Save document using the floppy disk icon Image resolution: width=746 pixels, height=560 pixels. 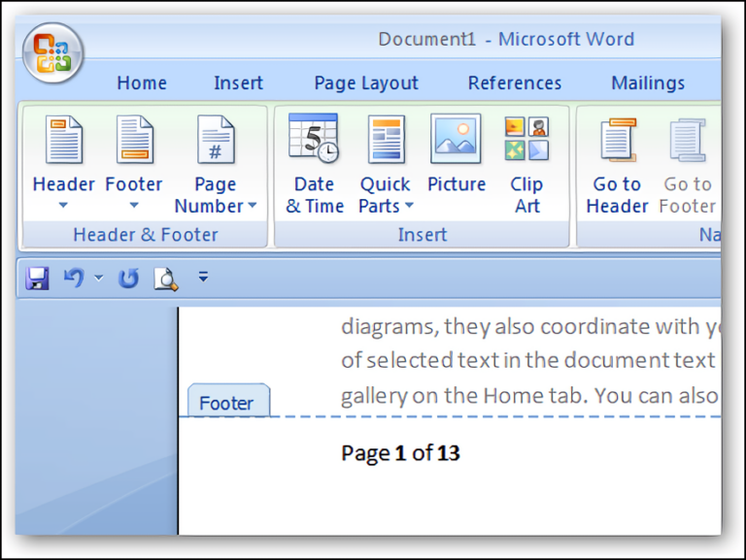click(38, 280)
